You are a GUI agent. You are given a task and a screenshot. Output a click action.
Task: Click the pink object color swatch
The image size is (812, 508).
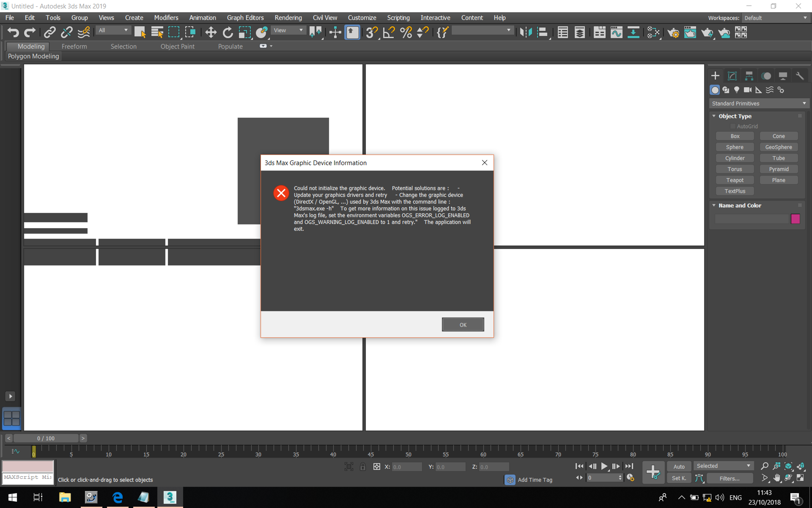pos(795,219)
